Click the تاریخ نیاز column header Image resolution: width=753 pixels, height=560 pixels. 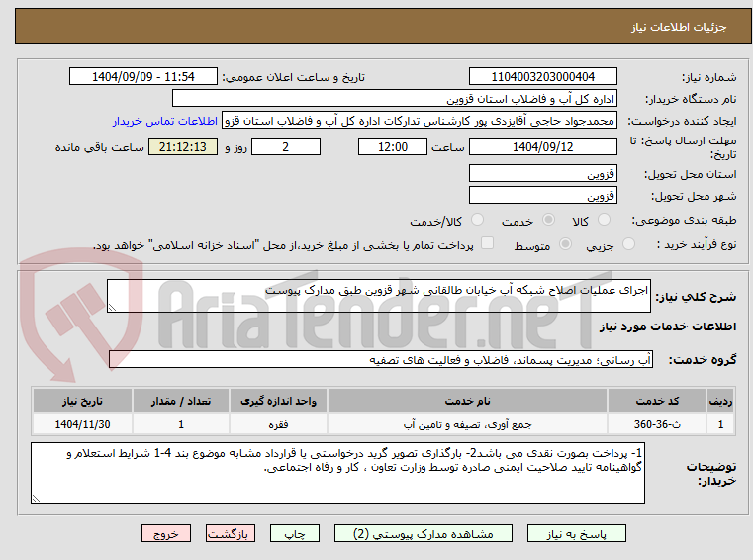[x=82, y=401]
